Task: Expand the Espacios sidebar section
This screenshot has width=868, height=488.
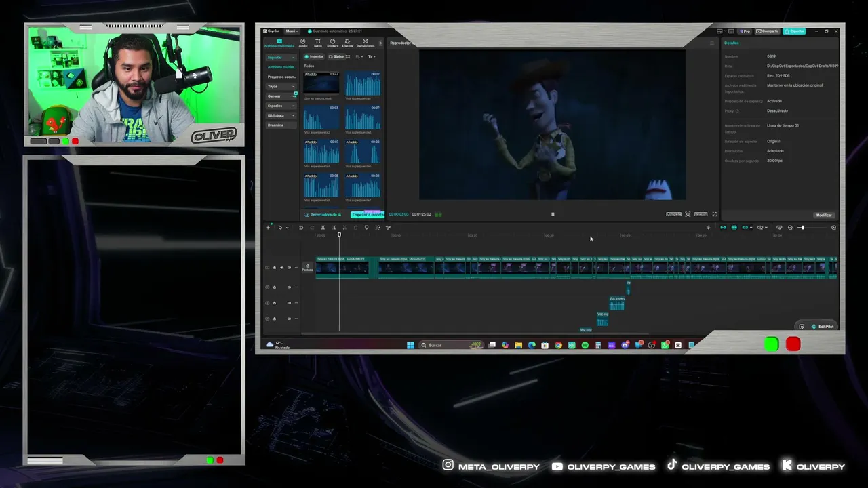Action: (x=281, y=106)
